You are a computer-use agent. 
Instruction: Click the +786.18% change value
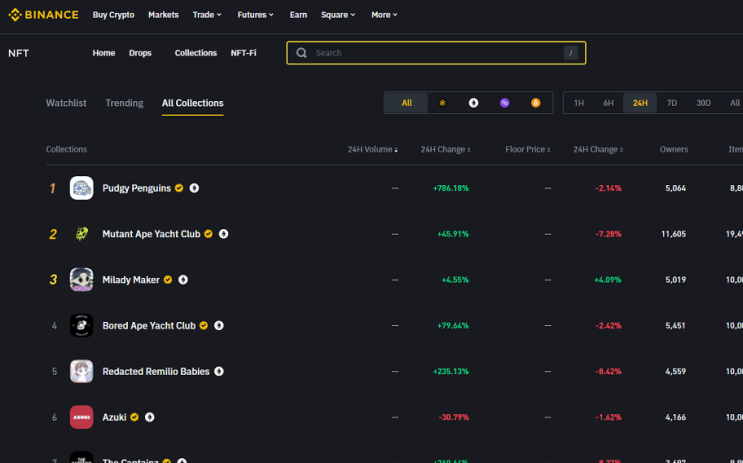(451, 188)
